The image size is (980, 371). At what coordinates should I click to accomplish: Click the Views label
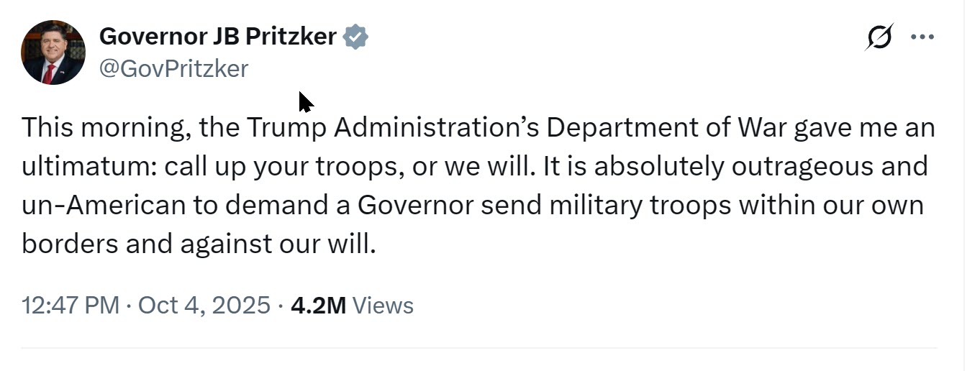(383, 306)
